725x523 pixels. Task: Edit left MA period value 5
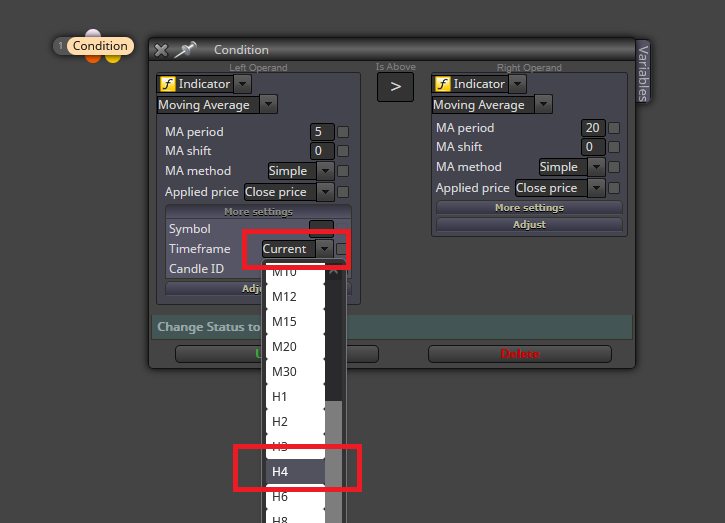click(322, 132)
